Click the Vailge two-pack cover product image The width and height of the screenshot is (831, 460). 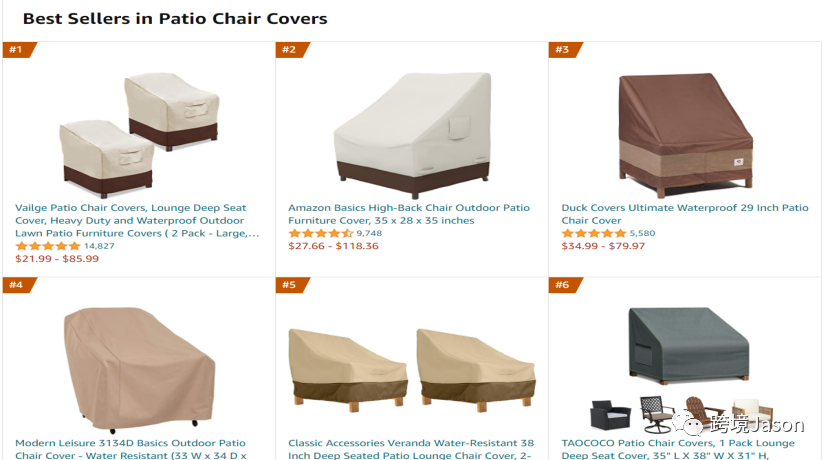pos(139,135)
